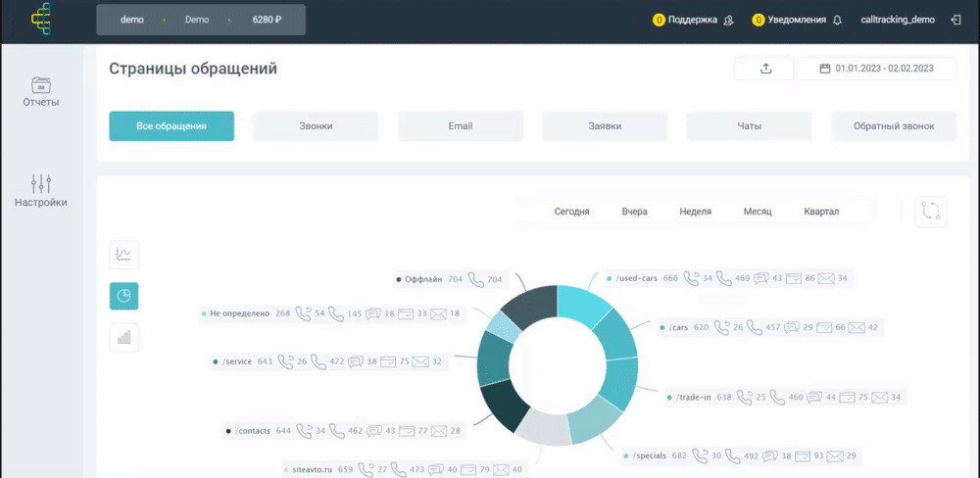Click the Поддержка counter badge
This screenshot has height=478, width=980.
[x=659, y=20]
